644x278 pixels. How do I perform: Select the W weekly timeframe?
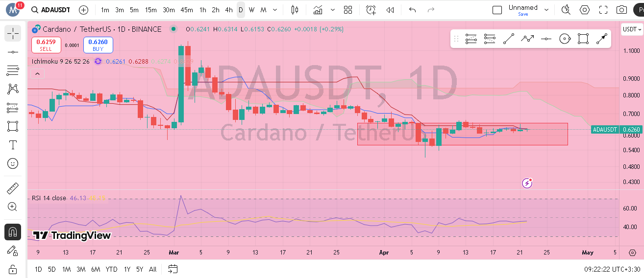point(251,10)
